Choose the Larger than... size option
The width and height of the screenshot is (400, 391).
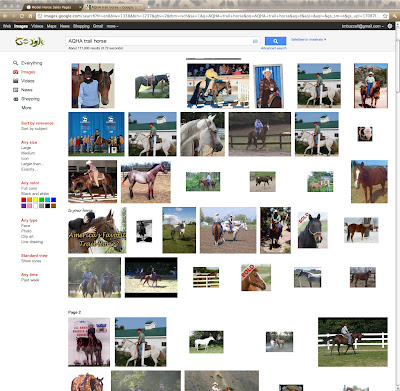point(32,164)
